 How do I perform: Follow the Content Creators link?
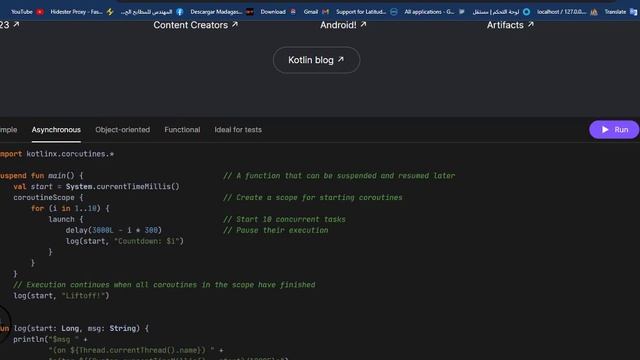[x=196, y=25]
